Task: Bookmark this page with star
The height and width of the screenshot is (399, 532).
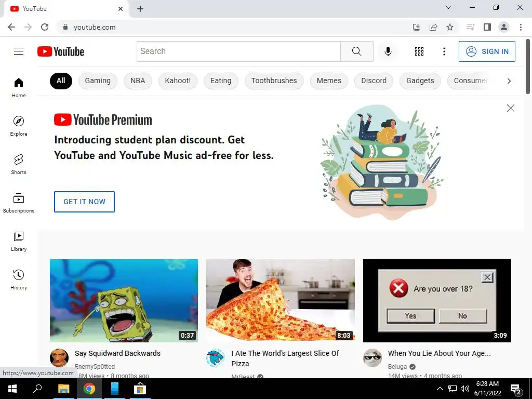Action: tap(449, 27)
